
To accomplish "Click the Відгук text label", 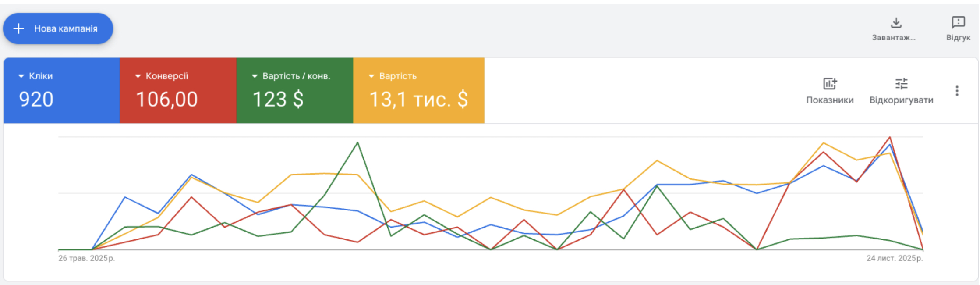I will coord(958,38).
